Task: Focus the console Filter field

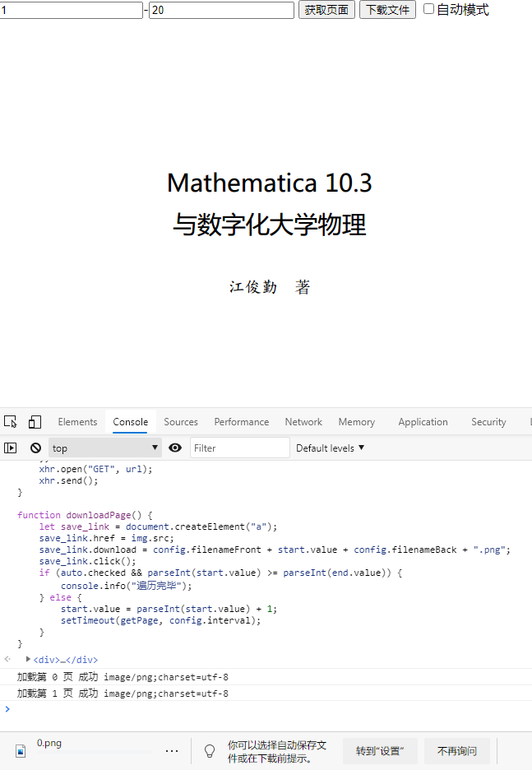Action: click(x=239, y=448)
